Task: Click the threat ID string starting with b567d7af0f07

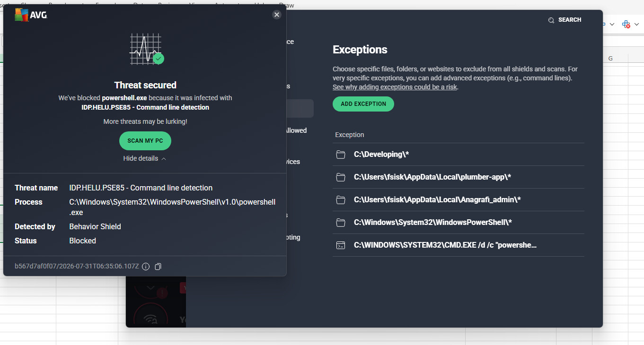Action: pyautogui.click(x=77, y=267)
